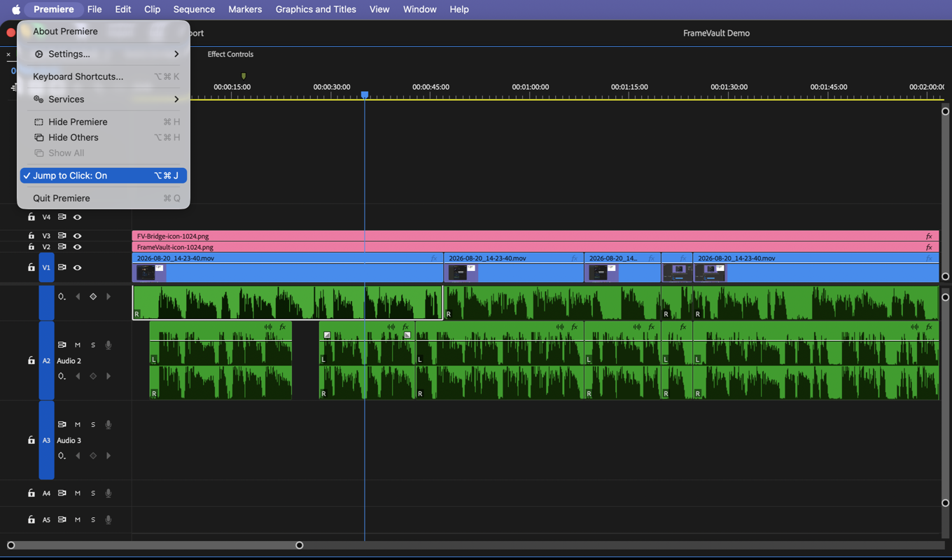The image size is (952, 560).
Task: Open Show Keyframes dropdown above Audio 2 track
Action: click(x=62, y=297)
